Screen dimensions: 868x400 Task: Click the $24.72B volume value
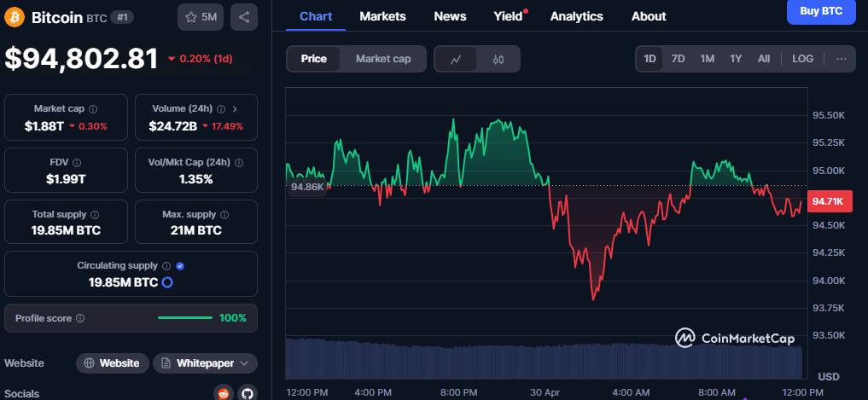pos(172,126)
